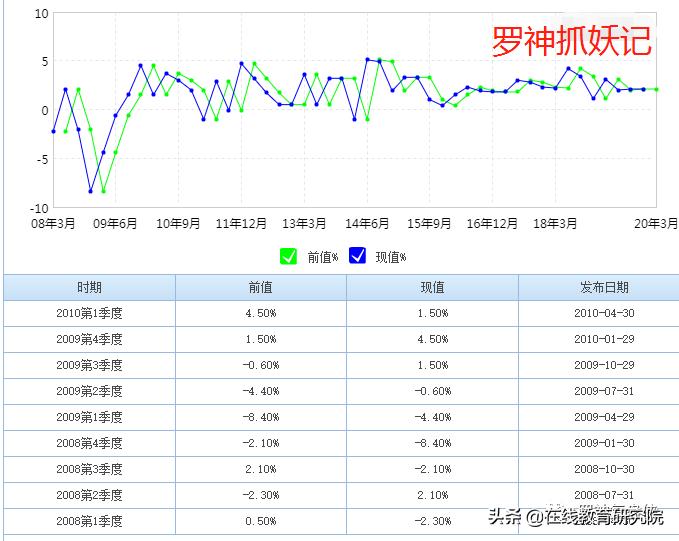
Task: Click 前值 -2.10% in the 2008第4季度 row
Action: coord(261,443)
